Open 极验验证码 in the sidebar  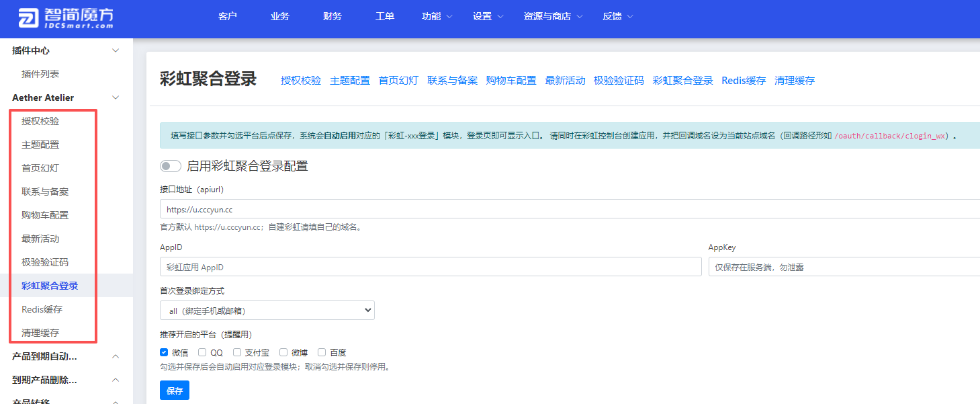[45, 262]
